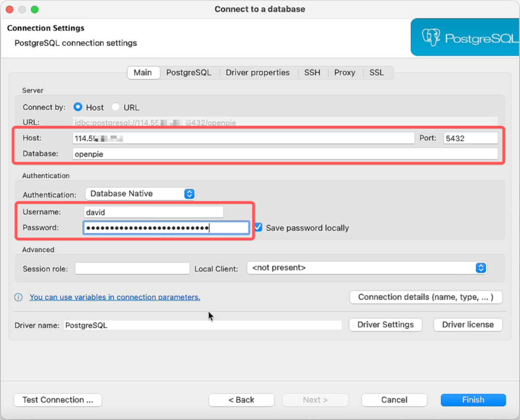This screenshot has height=420, width=520.
Task: Open Connection details (name, type, ...)
Action: pos(426,297)
